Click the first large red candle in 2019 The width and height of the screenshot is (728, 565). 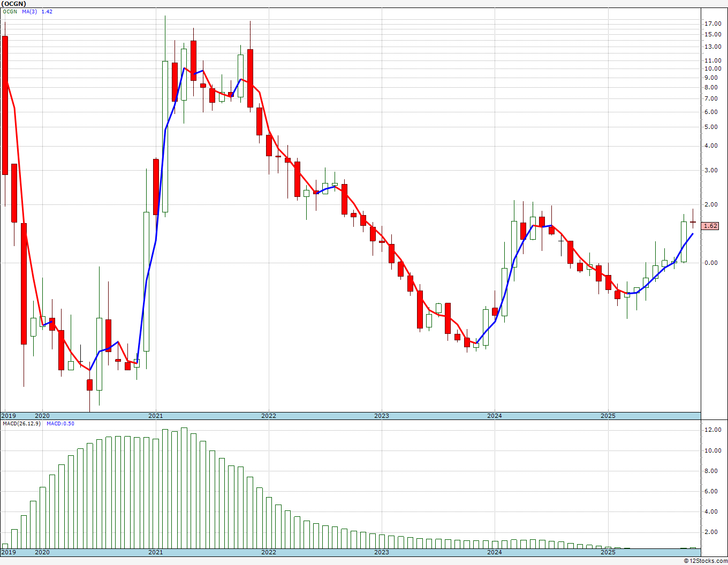[5, 105]
